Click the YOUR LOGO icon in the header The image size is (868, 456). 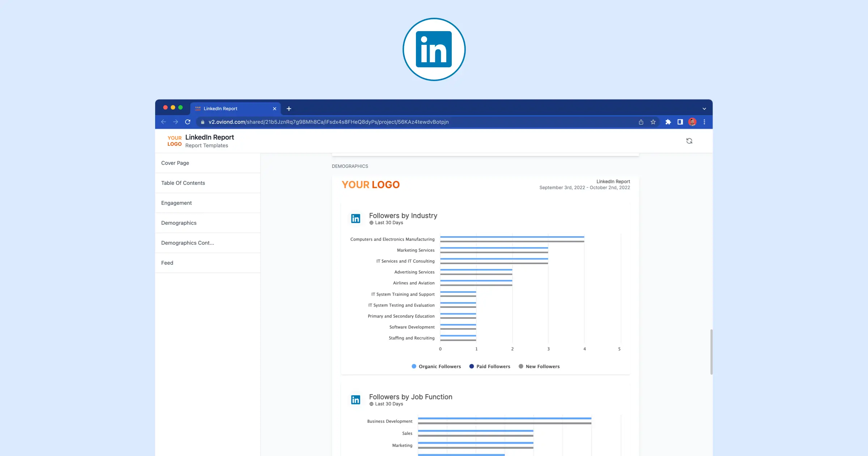174,141
